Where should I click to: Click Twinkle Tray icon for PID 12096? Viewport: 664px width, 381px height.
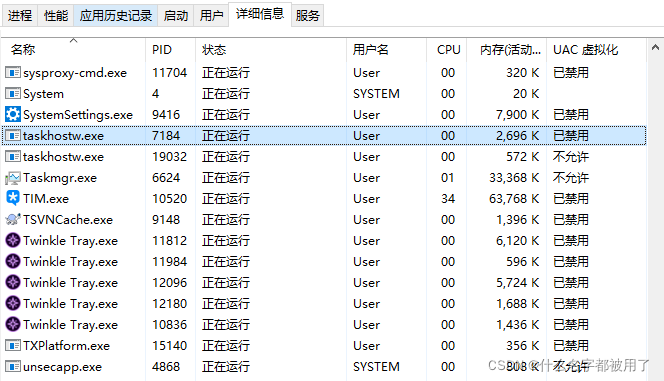pos(13,282)
